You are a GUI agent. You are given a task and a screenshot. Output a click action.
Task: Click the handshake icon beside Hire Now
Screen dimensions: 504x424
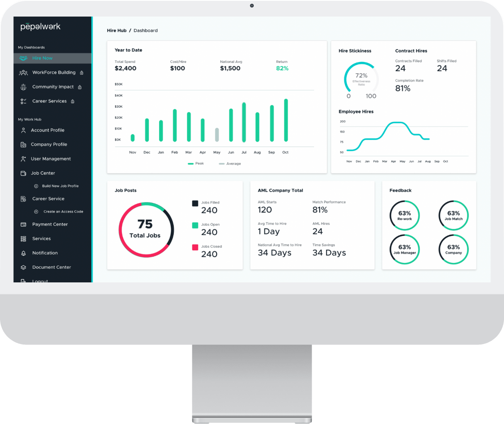(x=24, y=58)
